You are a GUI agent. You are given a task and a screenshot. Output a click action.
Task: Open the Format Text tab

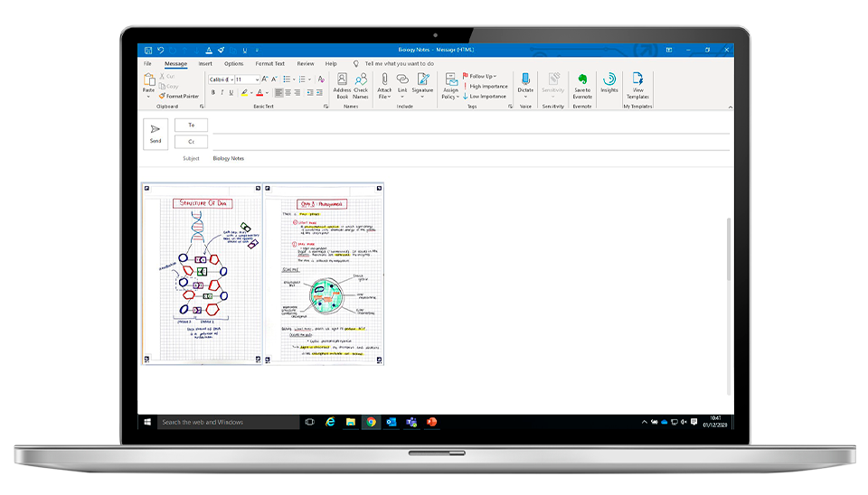(x=269, y=64)
